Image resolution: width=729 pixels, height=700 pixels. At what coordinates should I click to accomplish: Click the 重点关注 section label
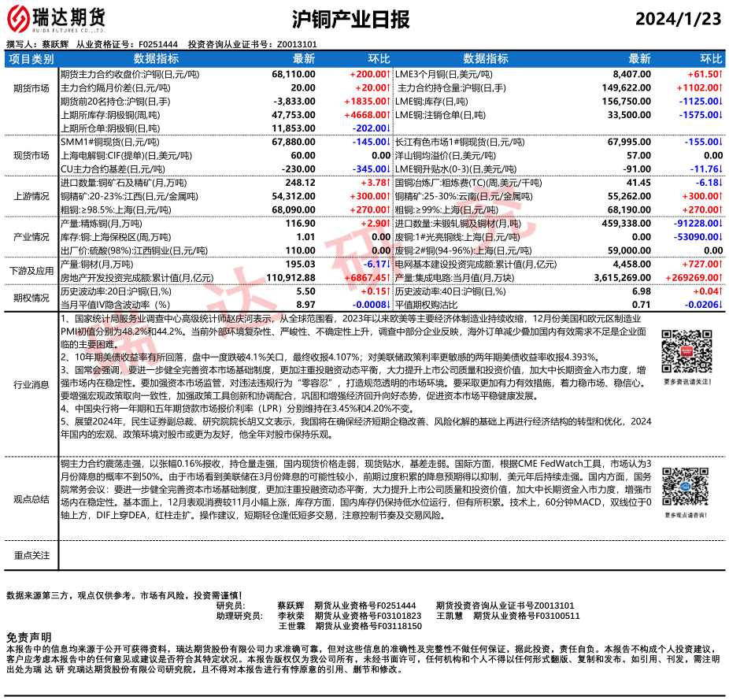[x=31, y=555]
